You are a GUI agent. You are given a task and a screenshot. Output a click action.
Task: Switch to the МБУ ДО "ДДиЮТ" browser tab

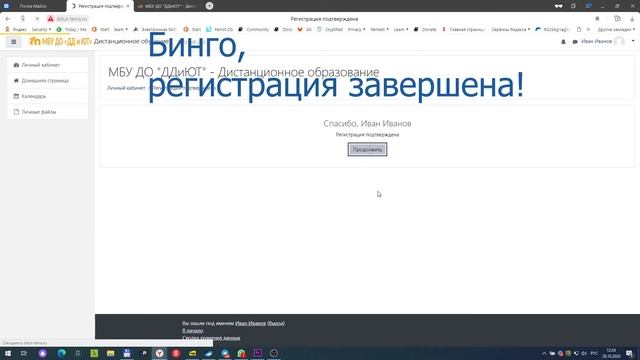[x=167, y=6]
